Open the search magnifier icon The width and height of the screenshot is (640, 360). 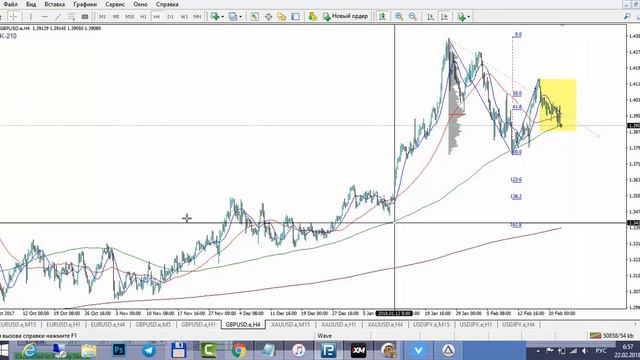627,16
